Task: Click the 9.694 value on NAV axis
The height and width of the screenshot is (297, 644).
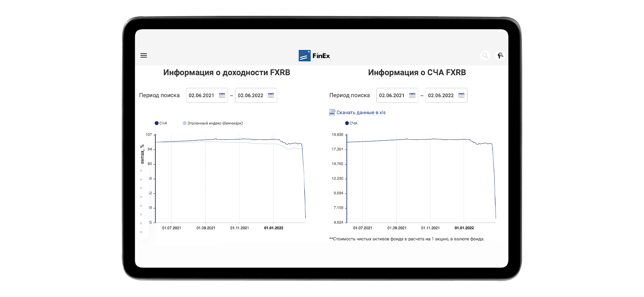Action: point(338,193)
